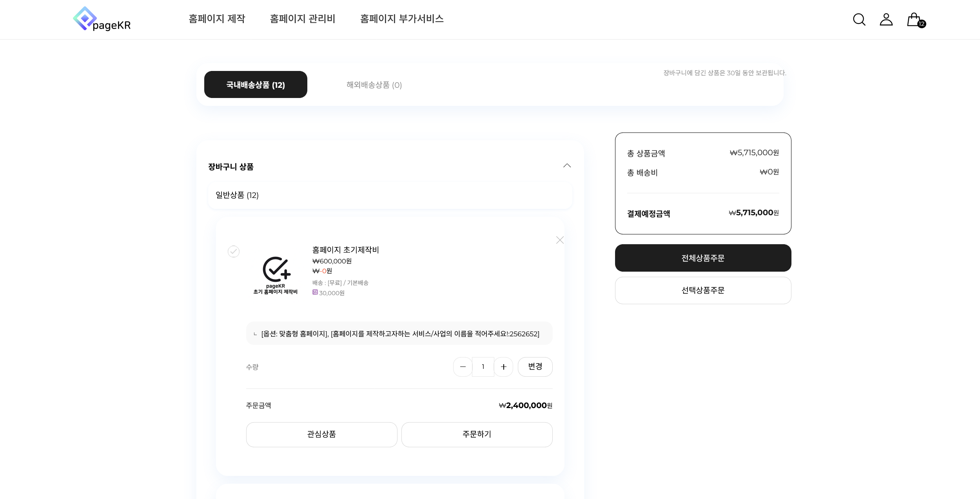Image resolution: width=980 pixels, height=499 pixels.
Task: Remove item with the X icon
Action: pos(560,240)
